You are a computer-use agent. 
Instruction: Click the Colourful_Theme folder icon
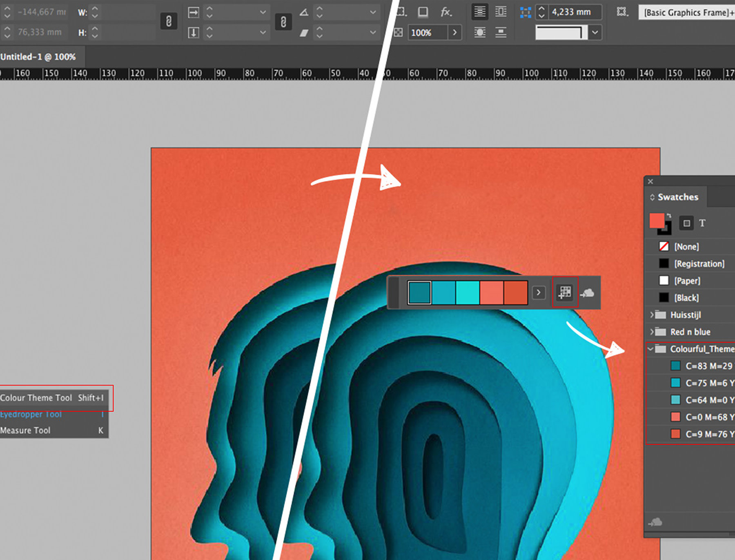pos(660,349)
